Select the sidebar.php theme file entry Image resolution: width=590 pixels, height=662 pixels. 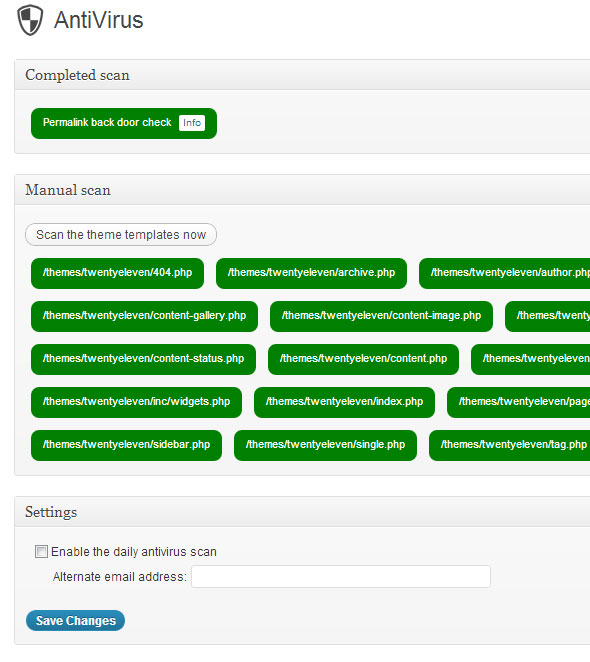126,445
